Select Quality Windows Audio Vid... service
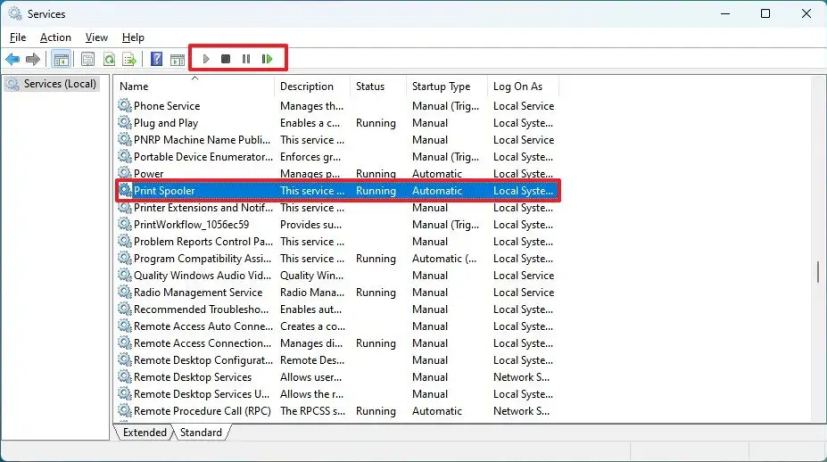 (x=203, y=275)
